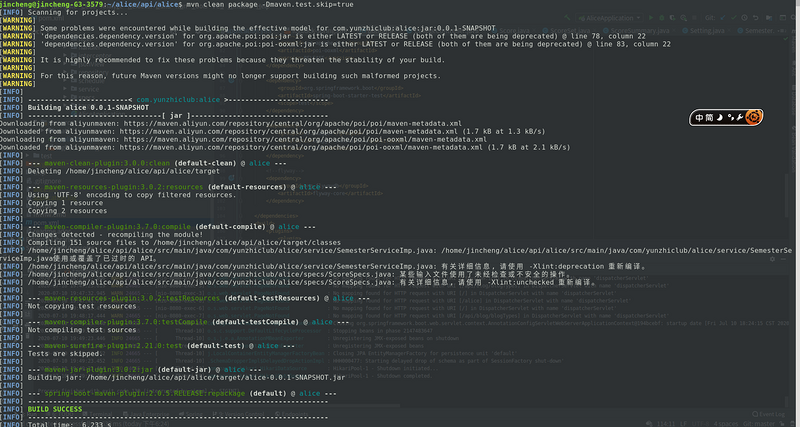The width and height of the screenshot is (800, 427).
Task: Click the green BUILD SUCCESS text
Action: [55, 409]
